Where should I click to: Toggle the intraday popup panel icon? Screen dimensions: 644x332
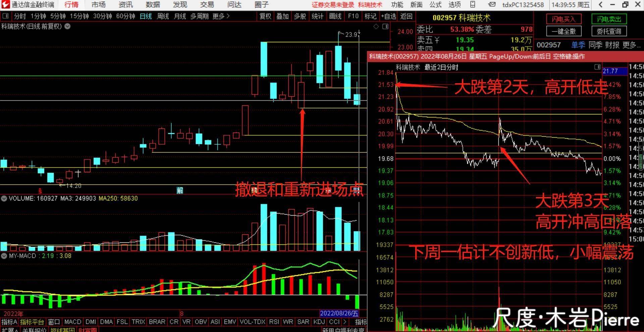[x=597, y=67]
